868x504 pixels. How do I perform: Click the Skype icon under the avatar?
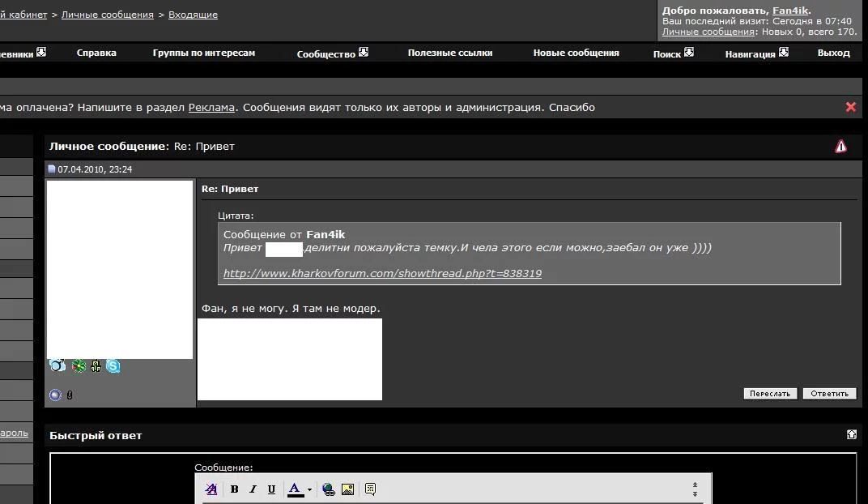coord(113,366)
